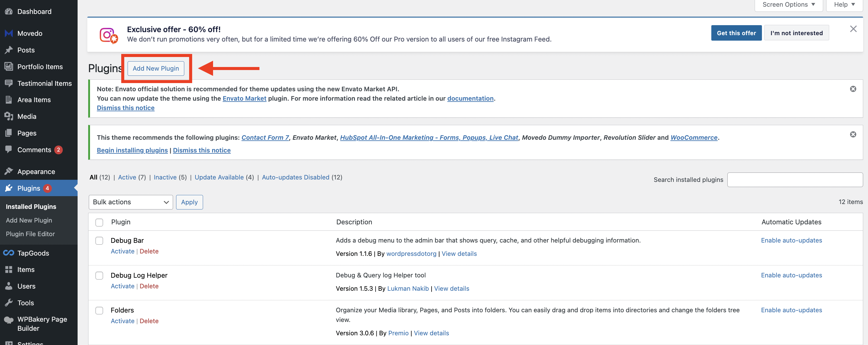Click the Movedo logo icon in sidebar
This screenshot has width=868, height=345.
coord(9,33)
